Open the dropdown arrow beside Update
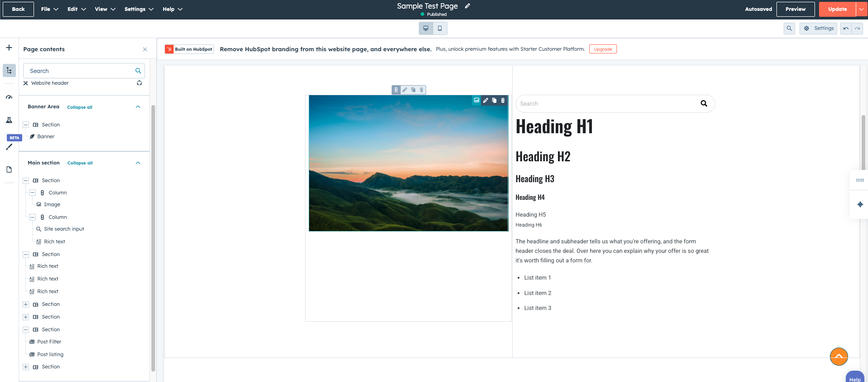This screenshot has width=868, height=382. (x=862, y=9)
